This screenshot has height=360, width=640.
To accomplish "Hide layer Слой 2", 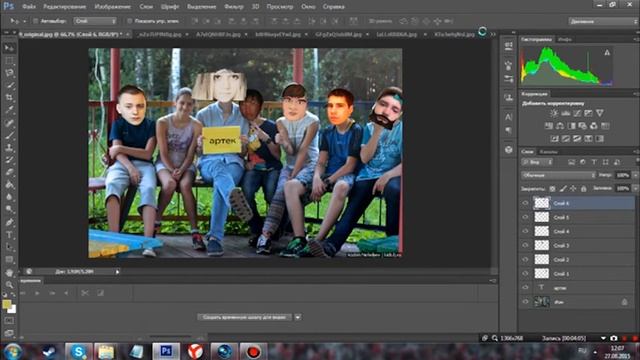I will (x=525, y=259).
